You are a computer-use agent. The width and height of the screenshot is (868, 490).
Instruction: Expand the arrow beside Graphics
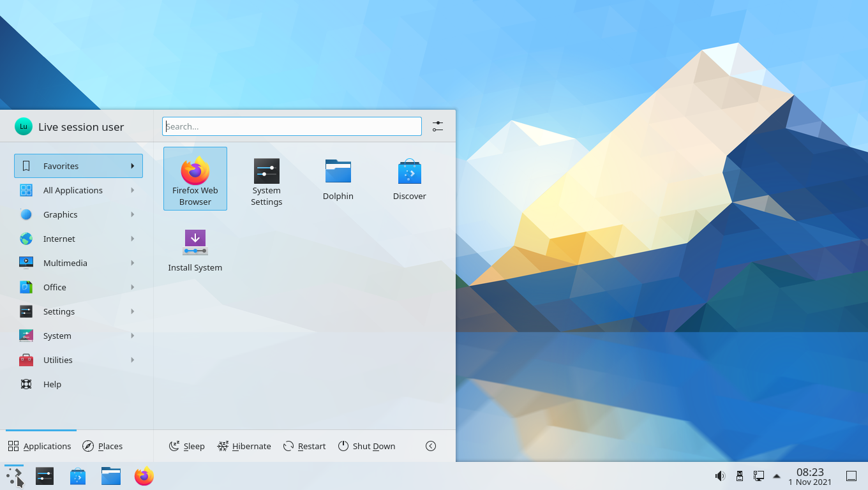pos(133,214)
